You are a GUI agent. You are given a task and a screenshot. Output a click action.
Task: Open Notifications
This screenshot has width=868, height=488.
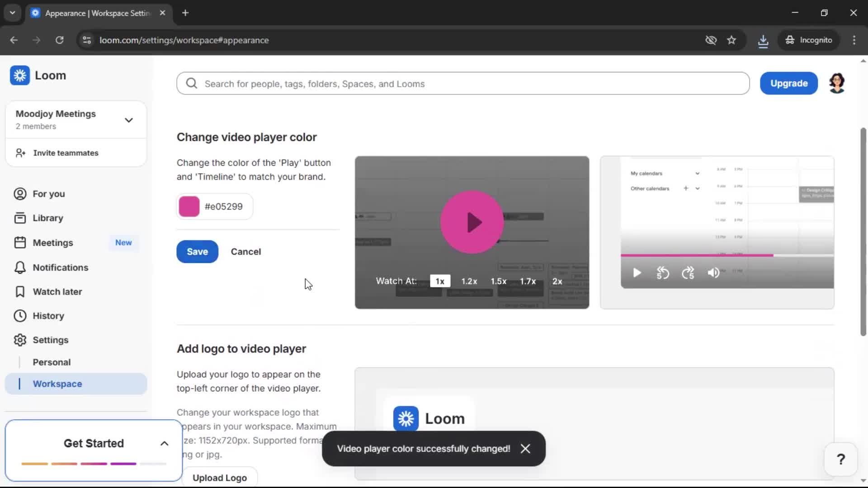(60, 267)
